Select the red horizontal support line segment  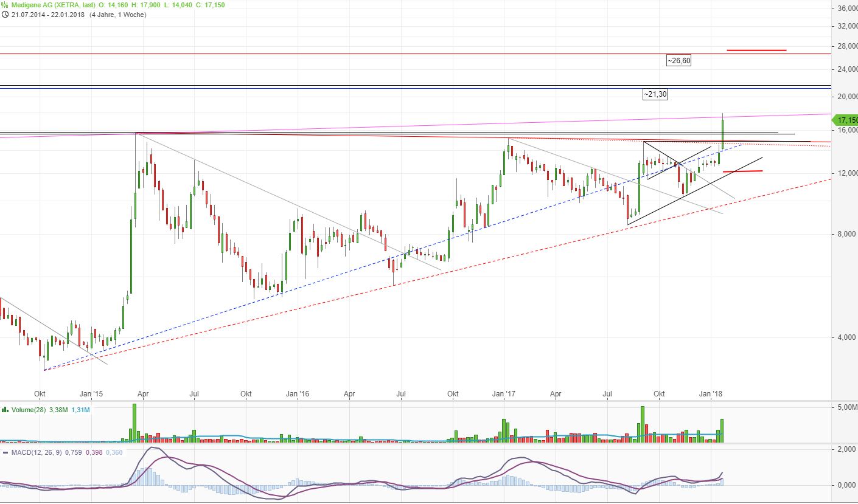point(742,171)
